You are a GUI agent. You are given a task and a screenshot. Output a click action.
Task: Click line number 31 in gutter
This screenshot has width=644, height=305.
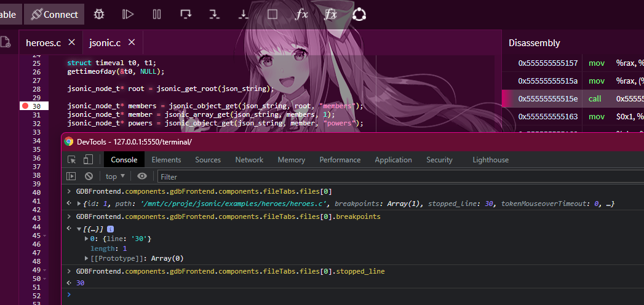36,115
